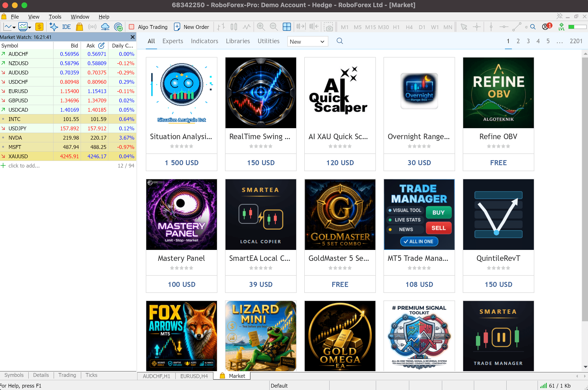The image size is (588, 390).
Task: Open the chart Profiles toolbar icon
Action: click(23, 27)
